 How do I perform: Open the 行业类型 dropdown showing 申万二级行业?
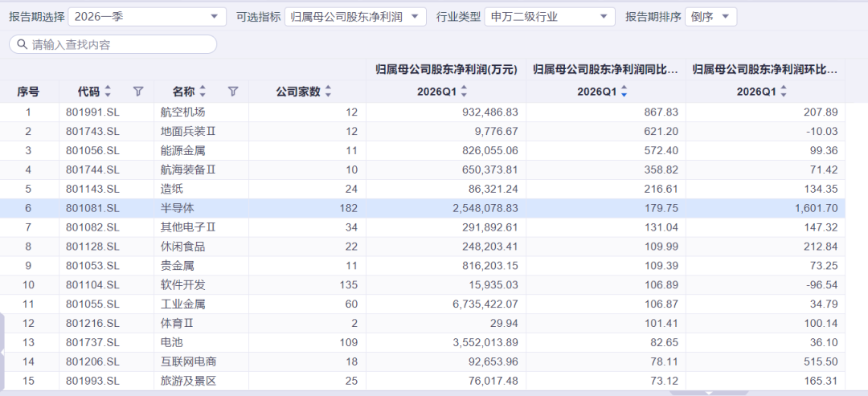tap(549, 17)
